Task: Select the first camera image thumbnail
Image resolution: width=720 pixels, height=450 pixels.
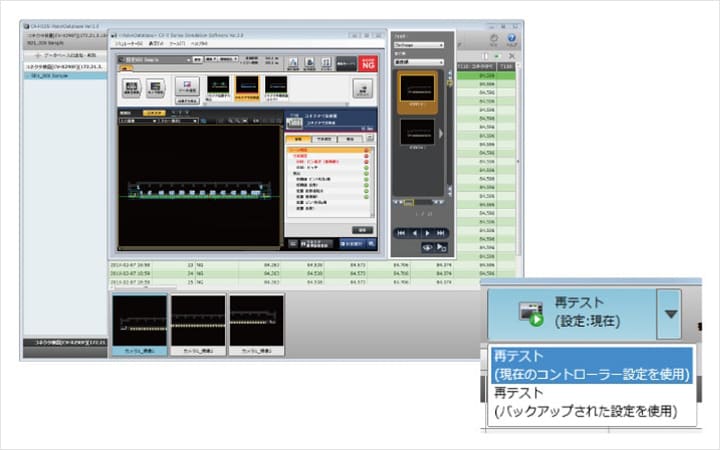Action: coord(138,322)
